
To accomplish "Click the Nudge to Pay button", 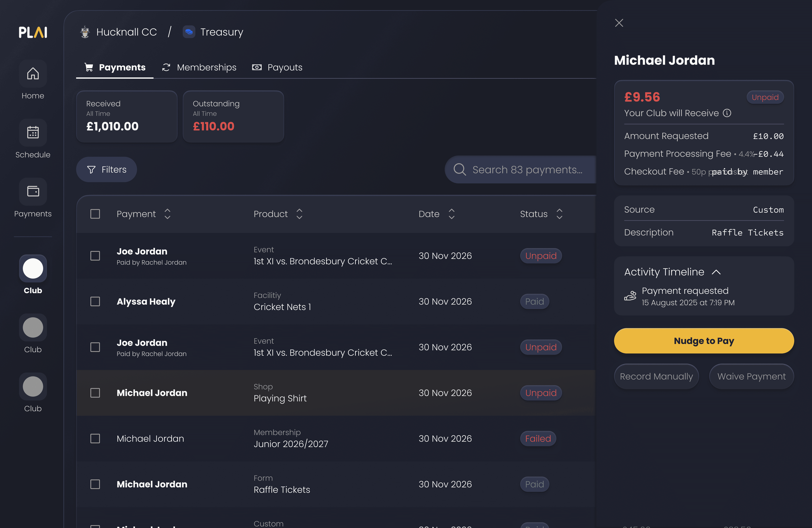I will coord(704,341).
